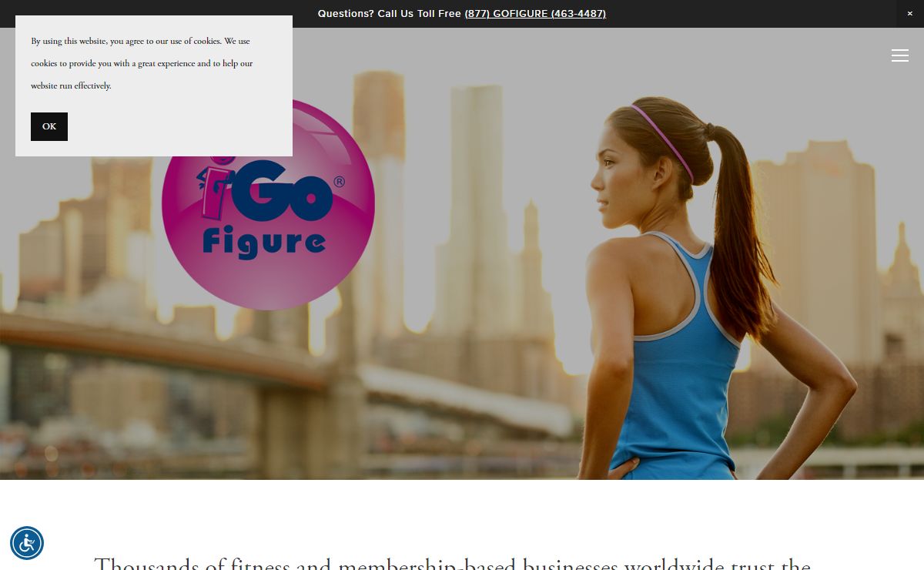
Task: Click the iGo Figure logo
Action: tap(268, 204)
